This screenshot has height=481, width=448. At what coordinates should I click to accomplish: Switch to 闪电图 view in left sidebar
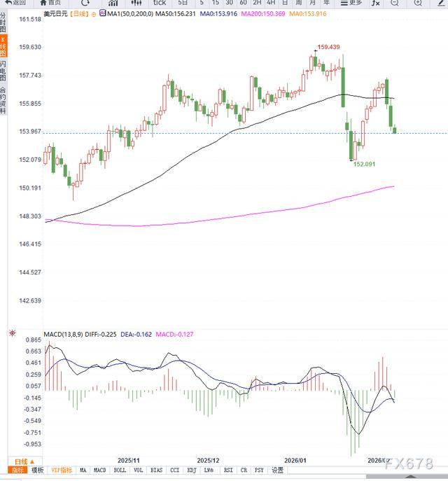tap(3, 71)
